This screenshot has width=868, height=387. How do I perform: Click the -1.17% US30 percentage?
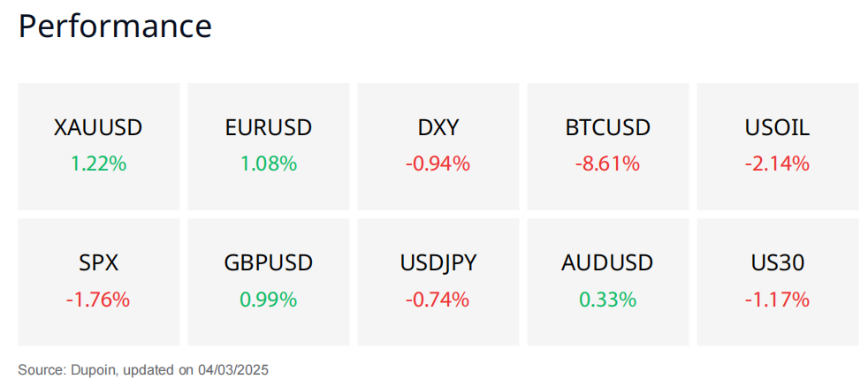click(x=777, y=300)
